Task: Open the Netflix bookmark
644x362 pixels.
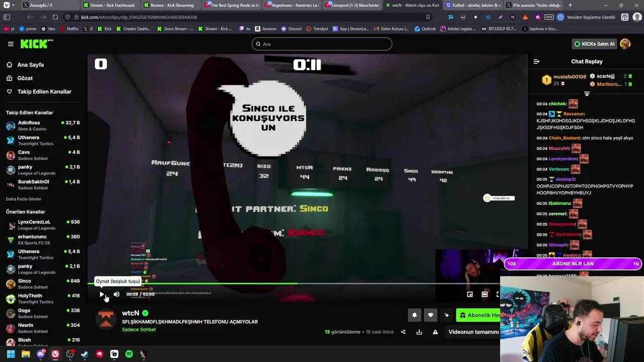Action: 69,29
